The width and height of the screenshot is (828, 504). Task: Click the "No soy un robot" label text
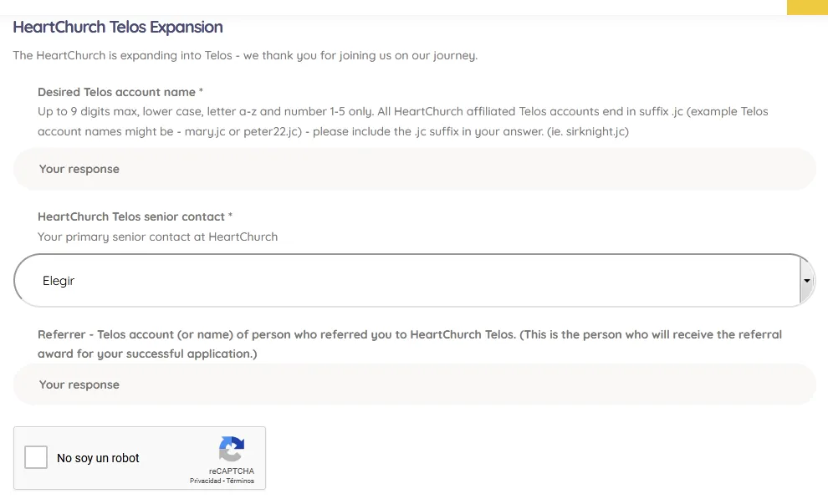click(98, 458)
